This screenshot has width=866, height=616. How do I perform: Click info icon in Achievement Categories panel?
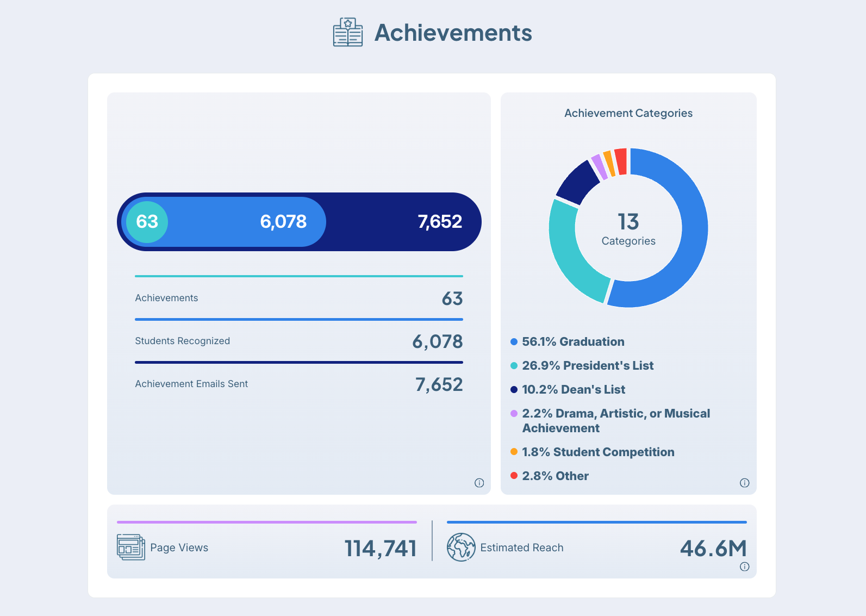[x=744, y=483]
